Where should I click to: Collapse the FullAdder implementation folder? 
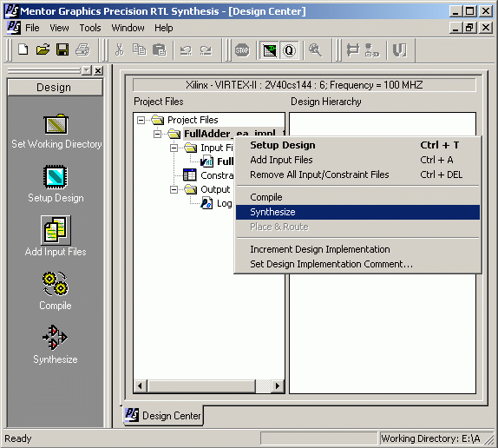point(158,134)
